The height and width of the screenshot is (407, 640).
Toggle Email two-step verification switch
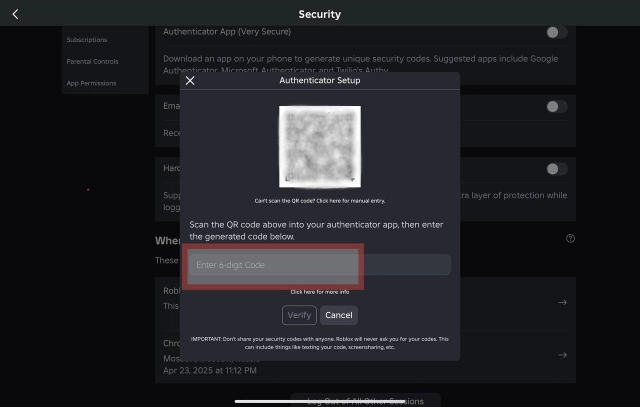click(x=556, y=107)
